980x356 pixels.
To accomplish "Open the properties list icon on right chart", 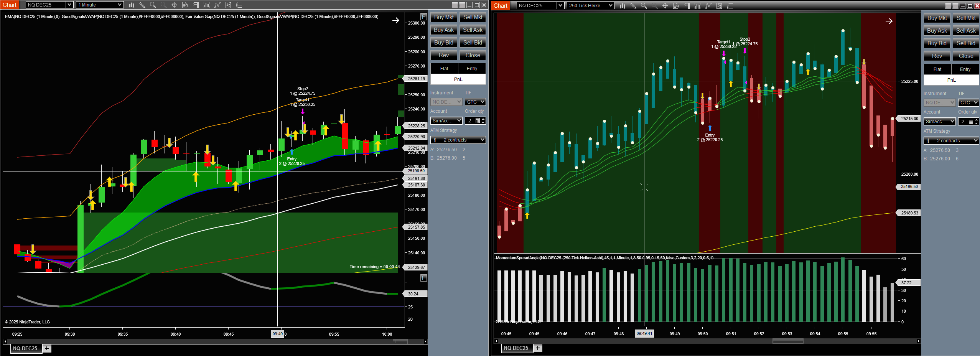I will [730, 6].
